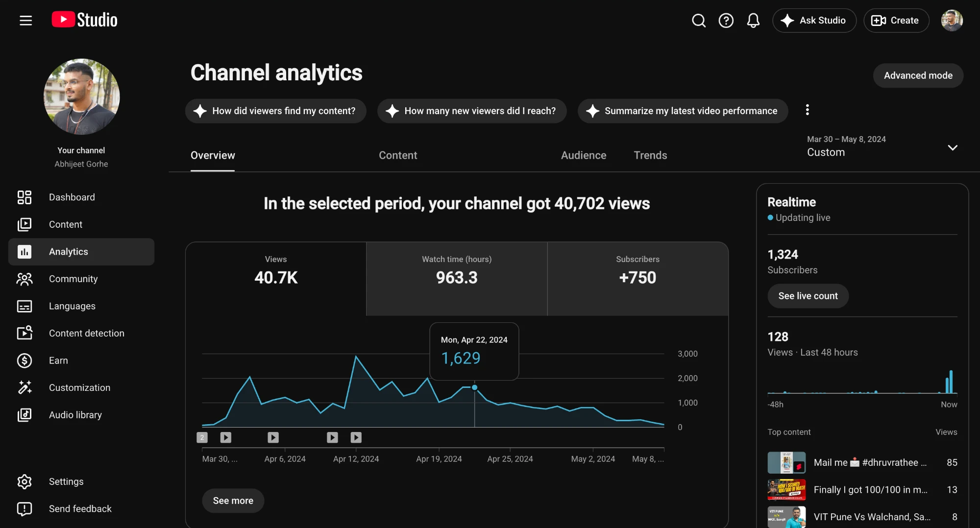The image size is (980, 528).
Task: Click the Ask Studio button
Action: coord(814,21)
